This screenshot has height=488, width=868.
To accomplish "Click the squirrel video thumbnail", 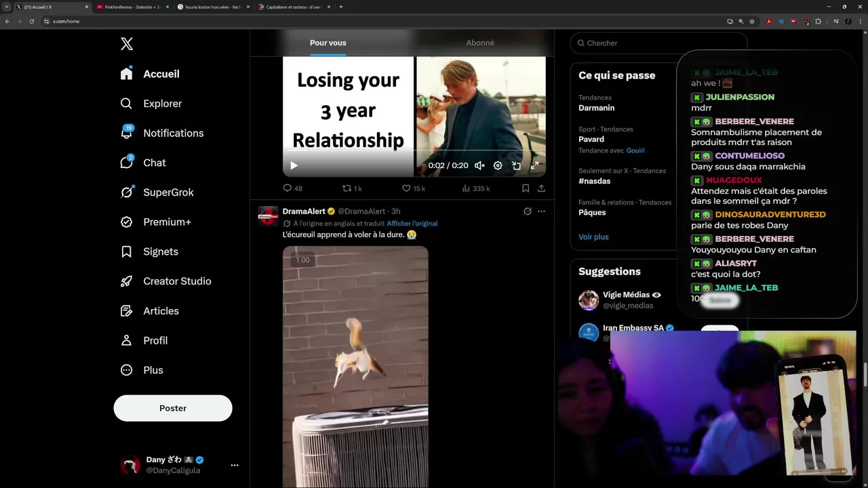I will [355, 367].
